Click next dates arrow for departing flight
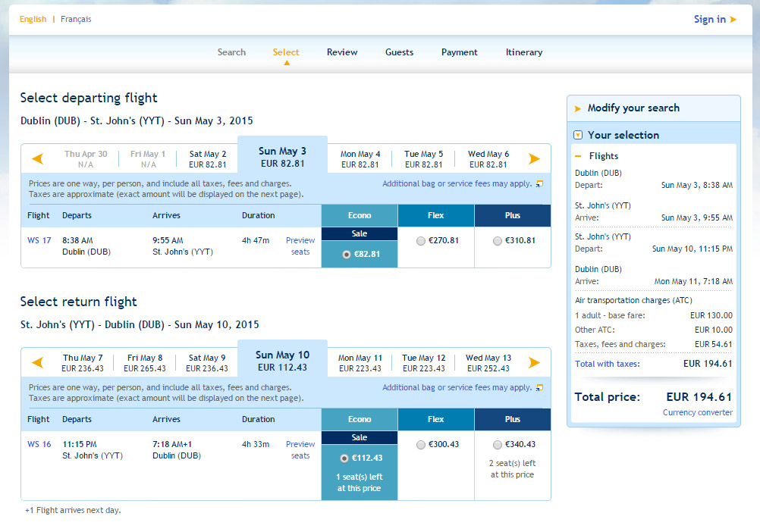This screenshot has height=532, width=760. pos(534,159)
